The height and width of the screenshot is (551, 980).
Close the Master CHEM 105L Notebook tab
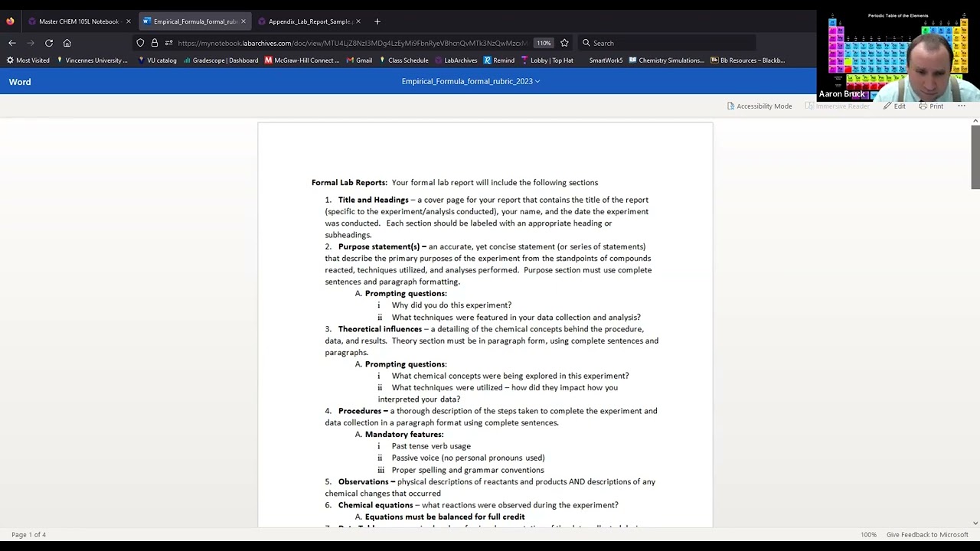tap(129, 21)
